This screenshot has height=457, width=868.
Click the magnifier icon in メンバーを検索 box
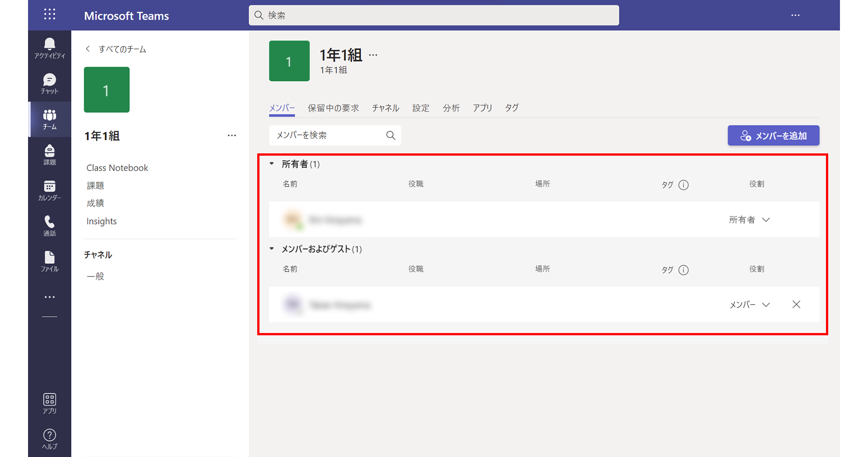pos(391,135)
